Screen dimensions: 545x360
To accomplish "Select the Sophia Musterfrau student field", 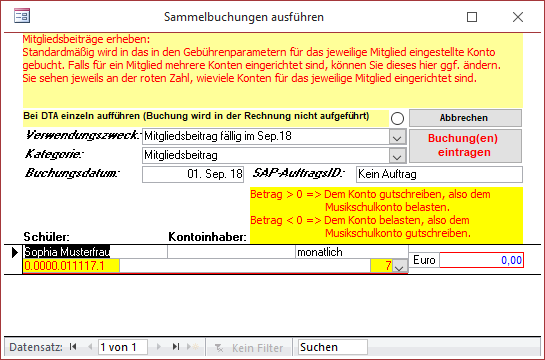I will coord(95,252).
